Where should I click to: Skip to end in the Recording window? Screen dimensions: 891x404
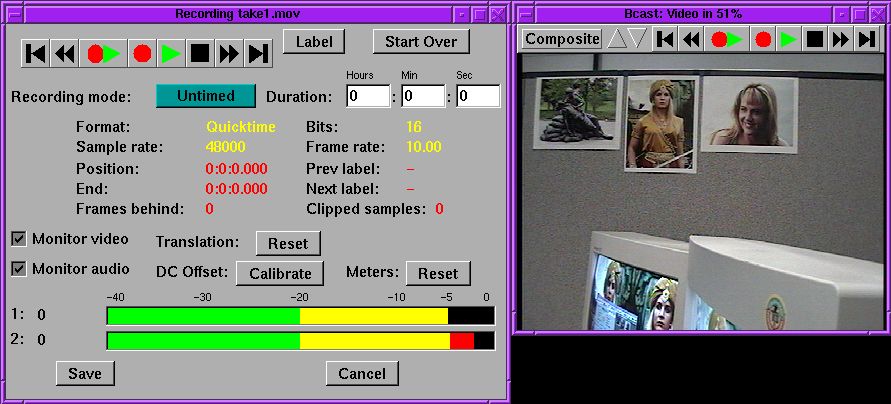(x=258, y=54)
